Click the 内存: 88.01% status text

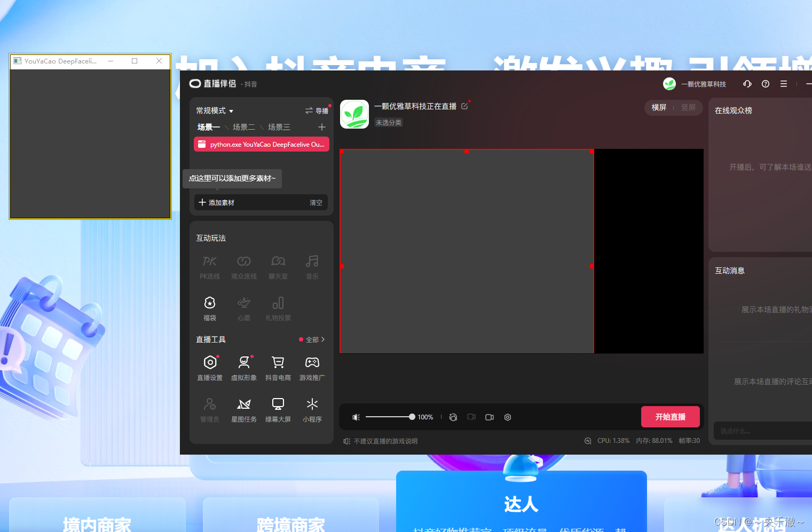[654, 441]
